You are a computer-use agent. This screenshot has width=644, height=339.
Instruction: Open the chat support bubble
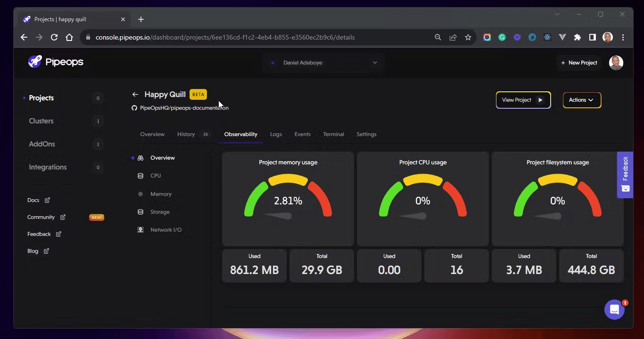614,310
